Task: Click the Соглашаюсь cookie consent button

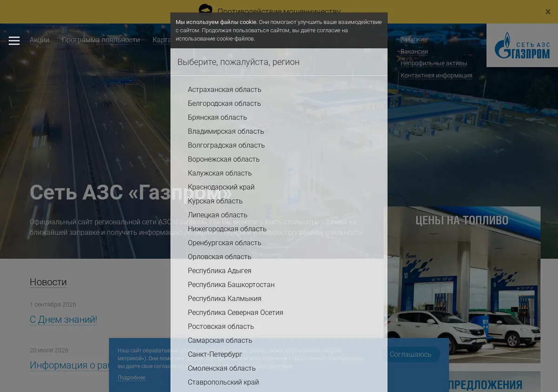Action: tap(411, 354)
